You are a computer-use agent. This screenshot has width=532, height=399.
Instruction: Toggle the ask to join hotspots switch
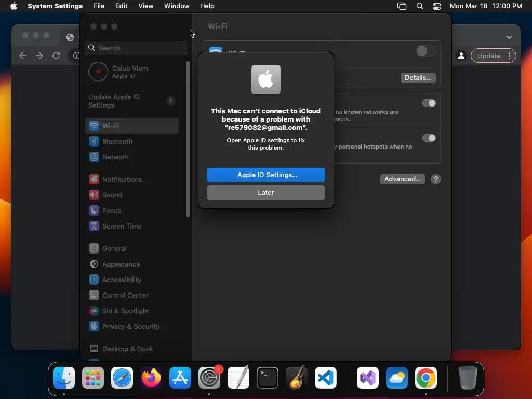click(x=429, y=138)
